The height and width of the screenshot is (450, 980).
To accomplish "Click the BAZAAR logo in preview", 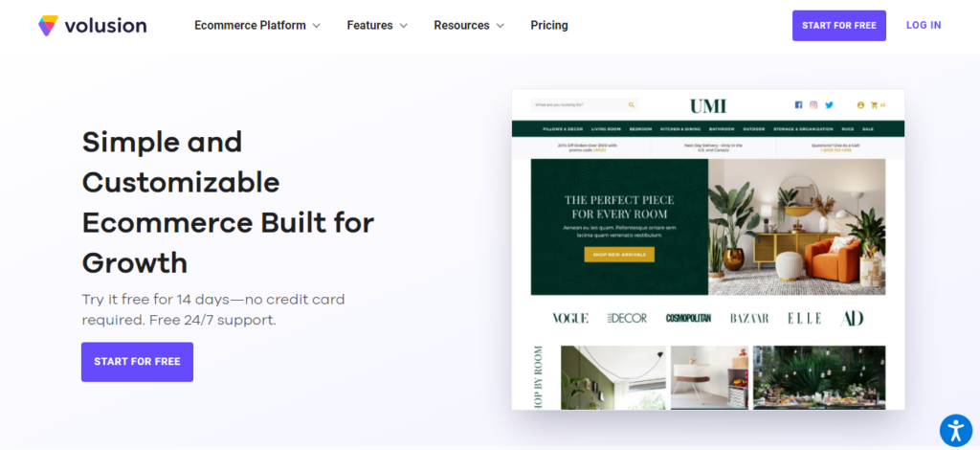I will pyautogui.click(x=748, y=318).
